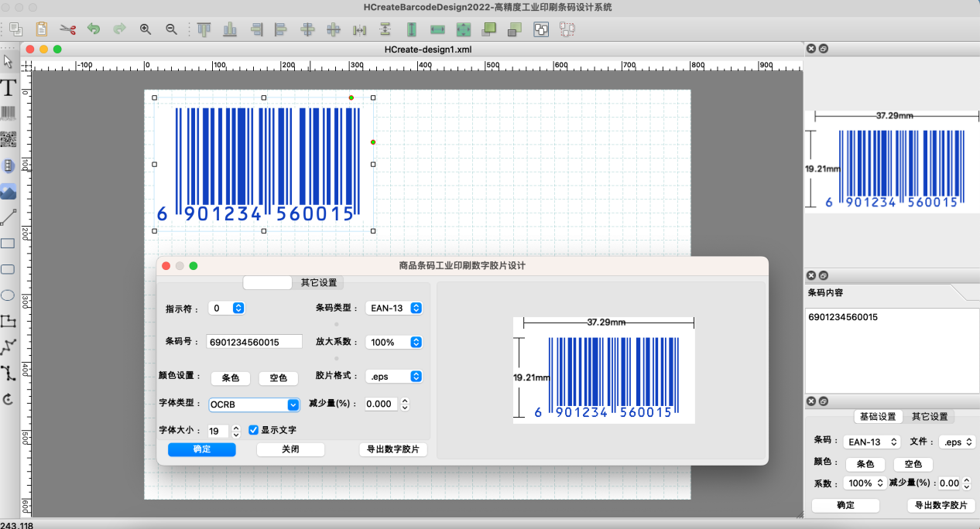Select the Text tool in left toolbar
The height and width of the screenshot is (529, 980).
point(9,87)
